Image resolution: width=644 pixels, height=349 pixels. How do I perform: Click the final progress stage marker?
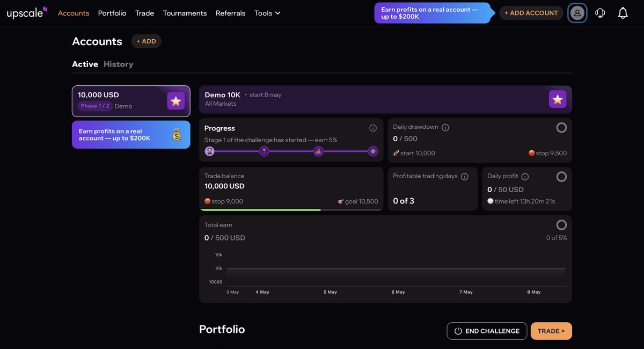click(x=373, y=151)
